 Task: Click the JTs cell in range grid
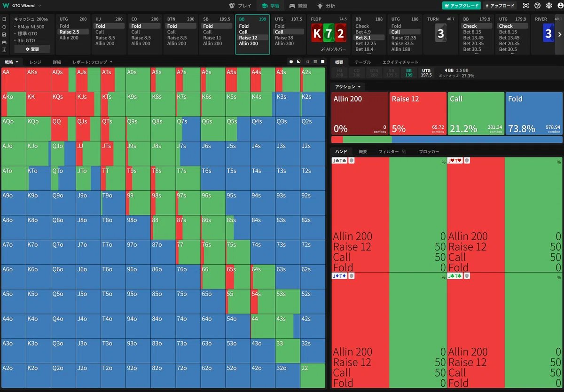[113, 153]
